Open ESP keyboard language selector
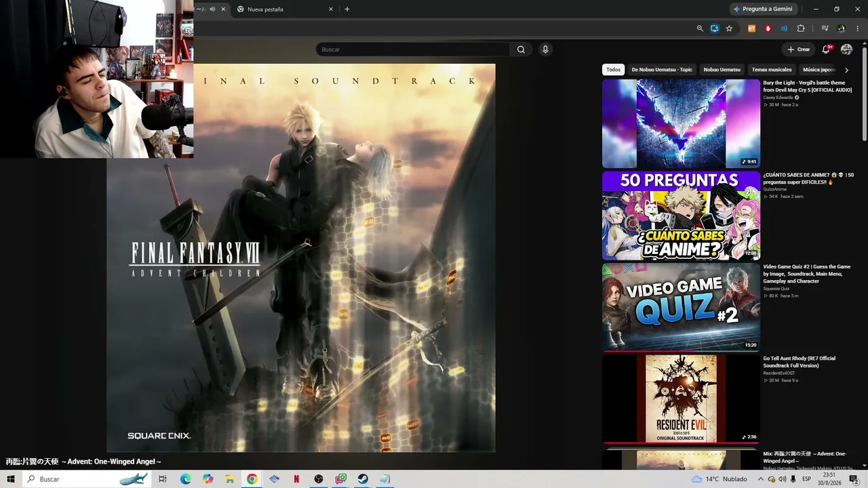Screen dimensions: 868x488 coord(807,479)
